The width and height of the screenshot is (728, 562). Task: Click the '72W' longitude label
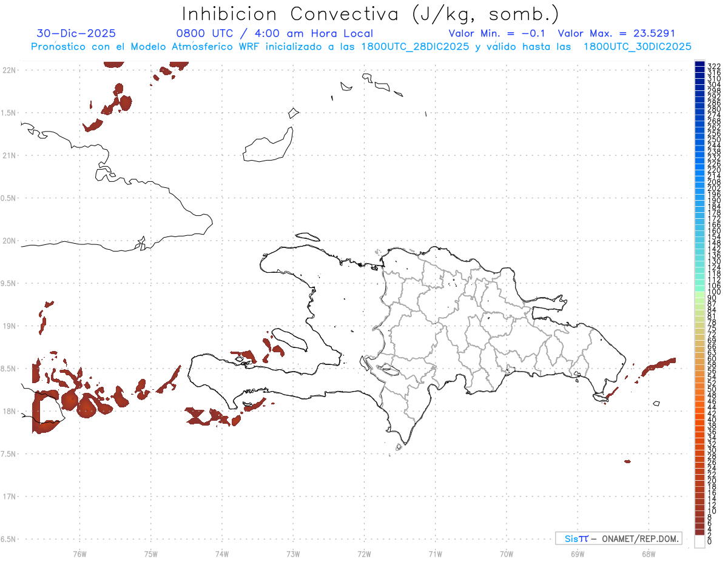pyautogui.click(x=364, y=554)
